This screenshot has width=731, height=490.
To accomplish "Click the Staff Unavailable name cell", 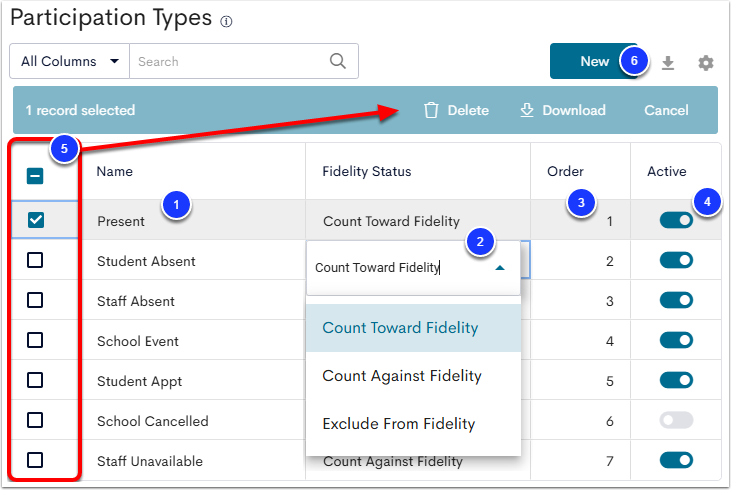I will pyautogui.click(x=192, y=461).
